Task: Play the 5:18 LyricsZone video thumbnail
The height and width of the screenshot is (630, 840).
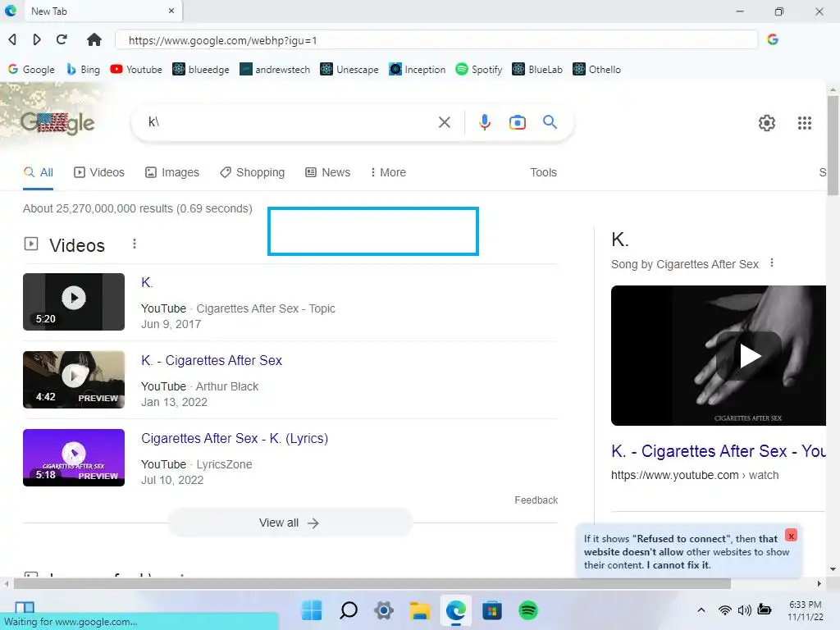Action: pyautogui.click(x=74, y=458)
